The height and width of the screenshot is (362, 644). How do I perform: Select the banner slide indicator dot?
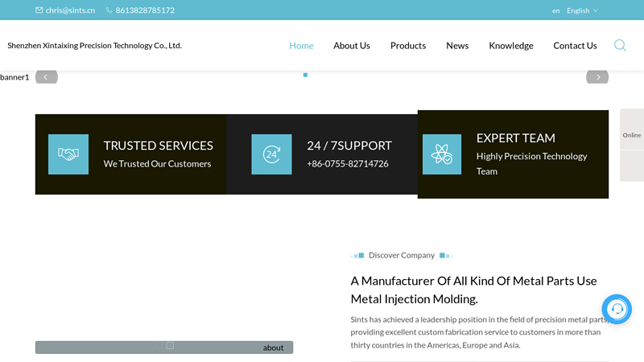[x=305, y=75]
